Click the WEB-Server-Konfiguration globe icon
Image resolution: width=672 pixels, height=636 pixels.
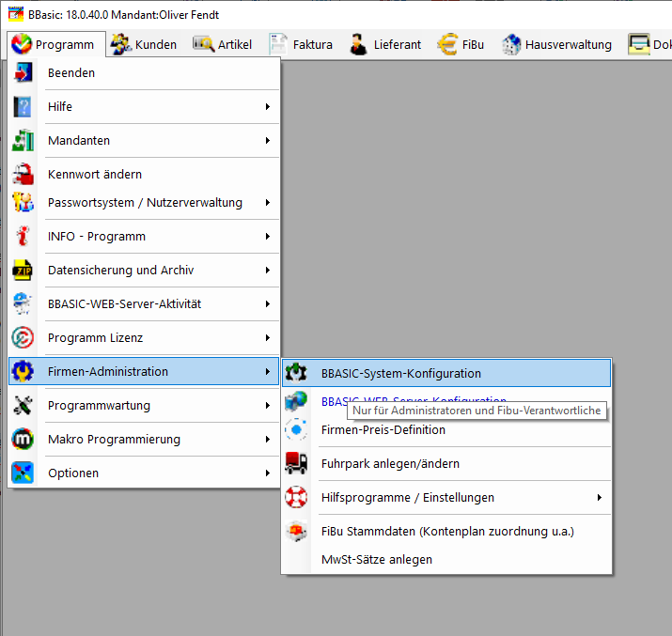coord(296,401)
